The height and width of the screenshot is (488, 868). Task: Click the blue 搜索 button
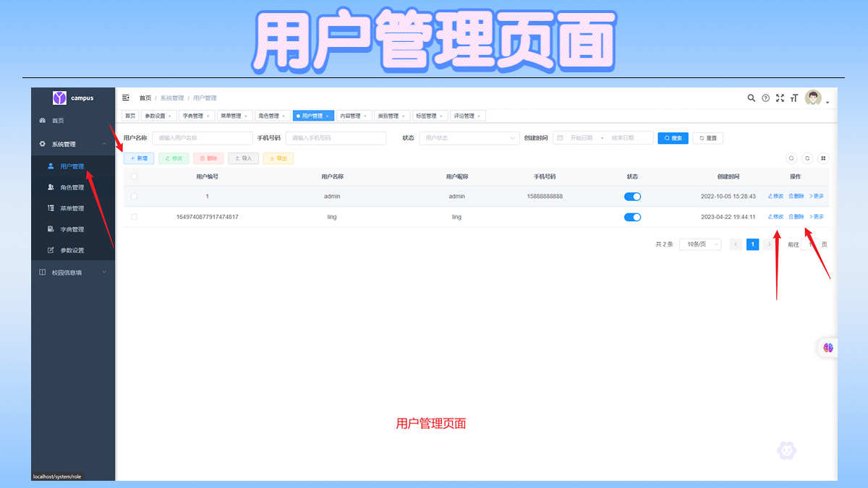673,138
